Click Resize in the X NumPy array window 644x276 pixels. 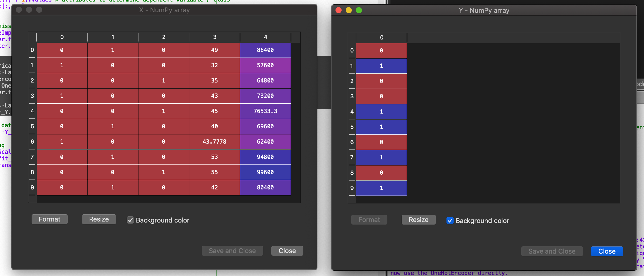(99, 219)
